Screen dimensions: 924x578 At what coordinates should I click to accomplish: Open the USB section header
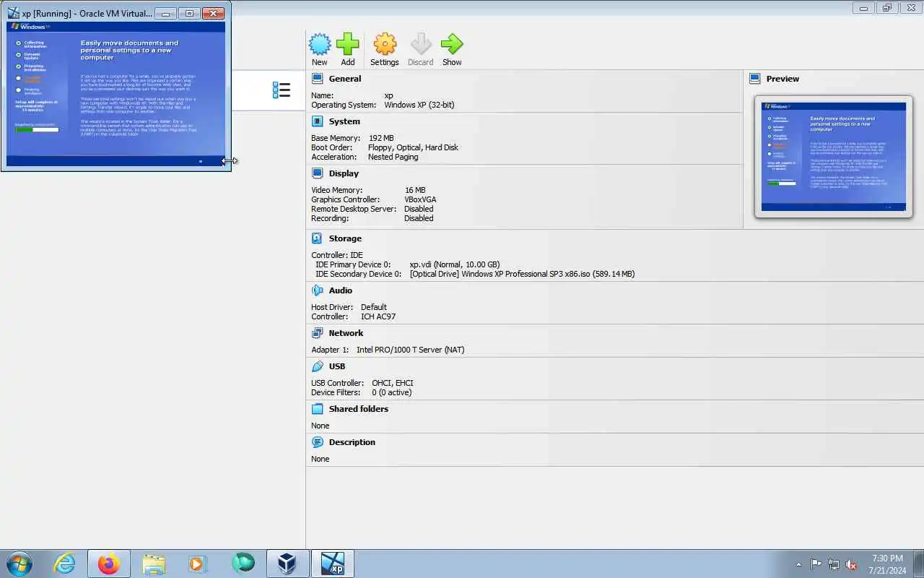[x=337, y=366]
